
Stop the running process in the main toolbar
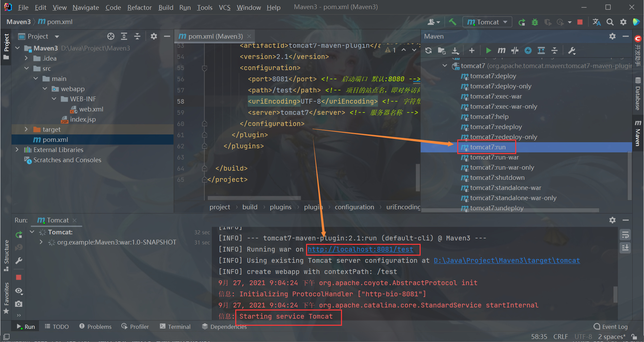tap(580, 22)
